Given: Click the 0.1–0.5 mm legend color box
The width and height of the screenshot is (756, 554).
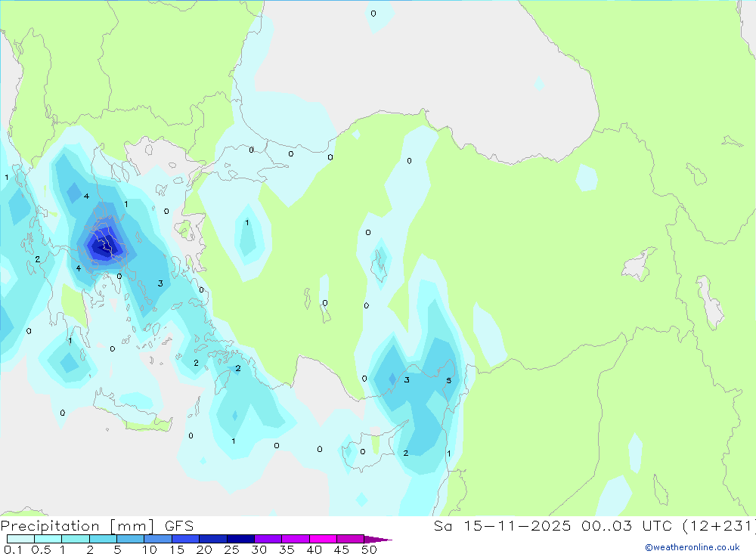Looking at the screenshot, I should coord(20,539).
